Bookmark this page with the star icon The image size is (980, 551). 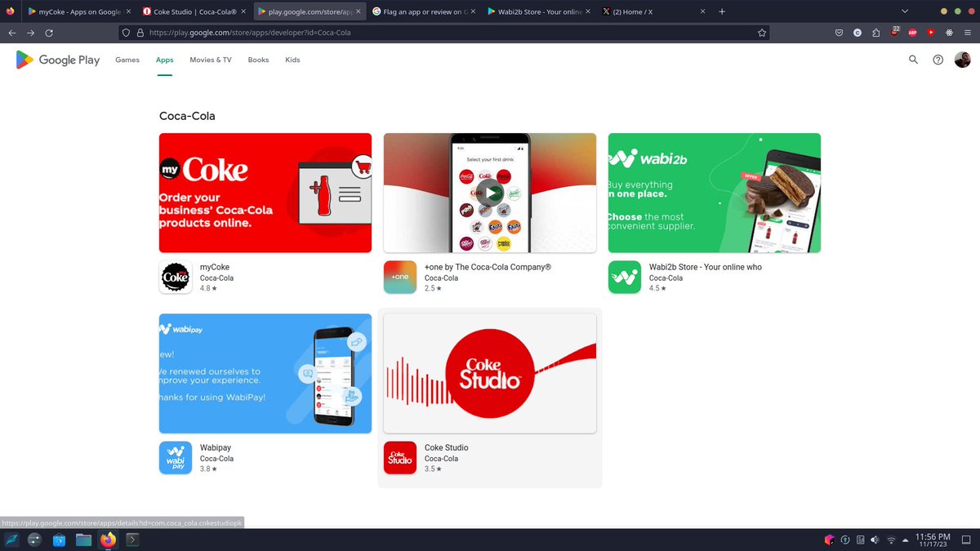tap(762, 33)
